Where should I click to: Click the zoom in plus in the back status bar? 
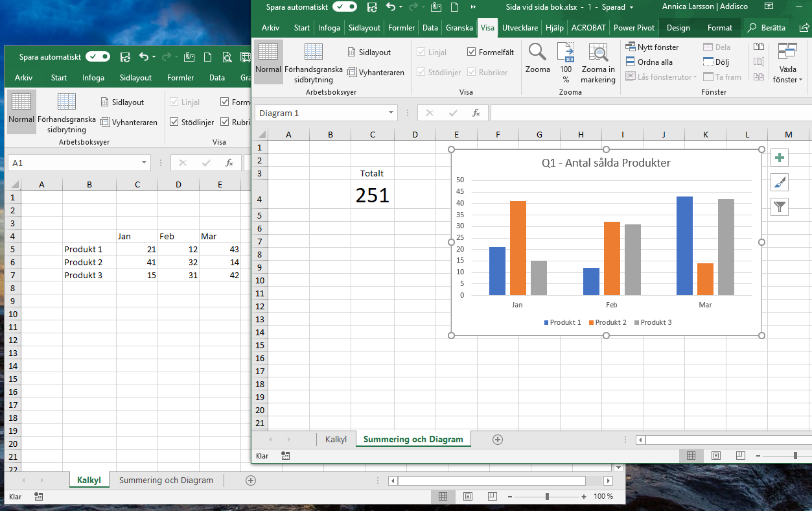[x=584, y=497]
